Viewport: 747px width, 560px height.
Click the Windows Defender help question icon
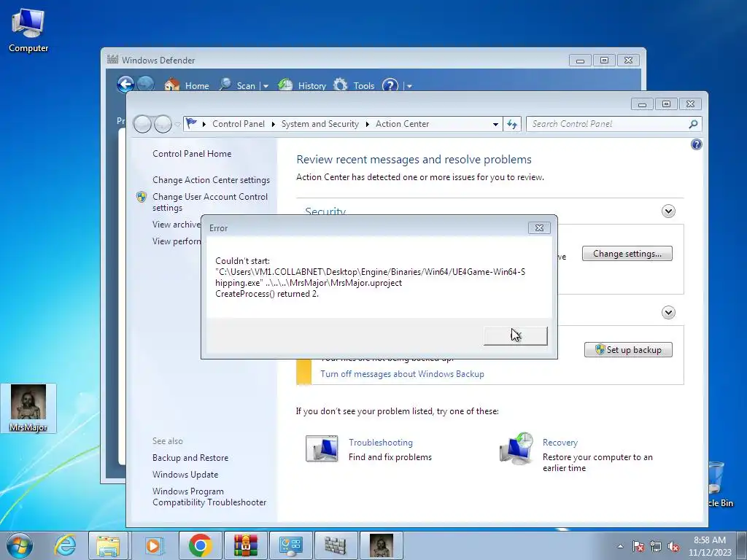390,85
